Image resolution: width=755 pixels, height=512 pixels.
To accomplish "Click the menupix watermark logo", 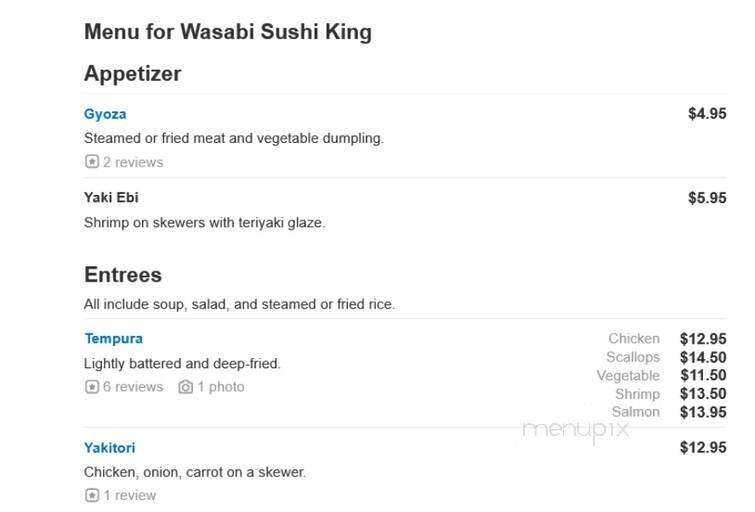I will click(575, 429).
